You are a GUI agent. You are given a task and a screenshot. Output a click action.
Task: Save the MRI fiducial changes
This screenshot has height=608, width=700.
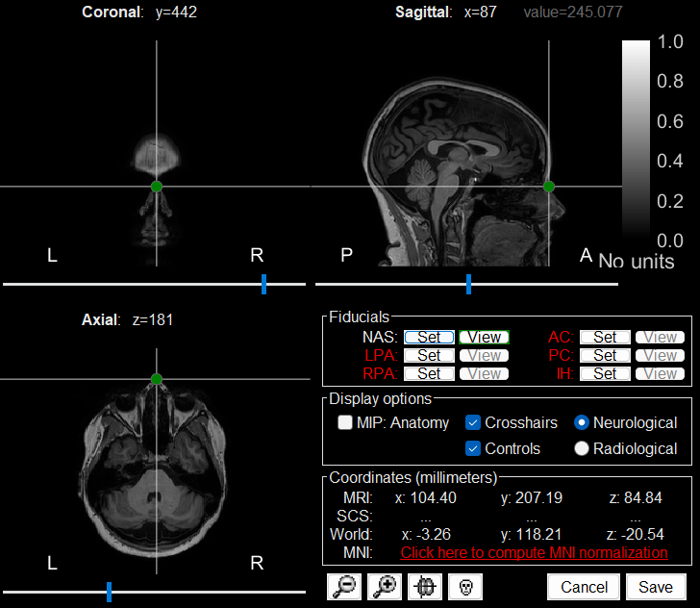656,587
